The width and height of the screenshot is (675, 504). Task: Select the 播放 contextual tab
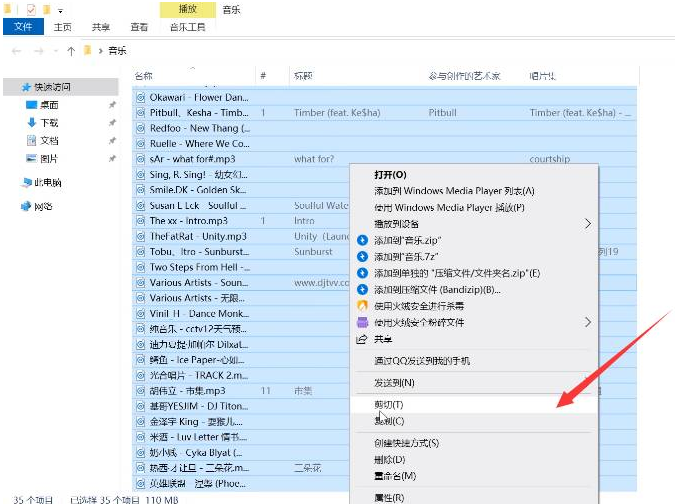pyautogui.click(x=188, y=9)
